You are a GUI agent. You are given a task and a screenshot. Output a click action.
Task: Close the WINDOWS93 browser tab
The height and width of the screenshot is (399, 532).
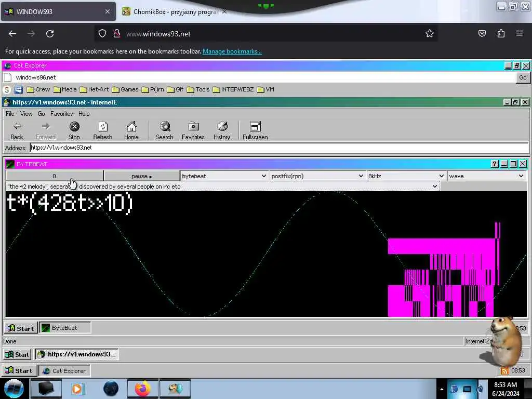point(107,11)
